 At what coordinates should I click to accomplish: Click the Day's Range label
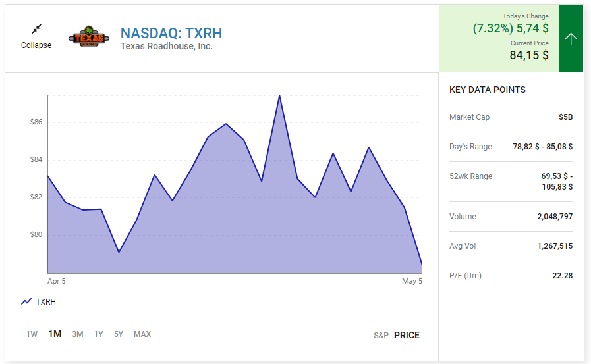click(x=470, y=147)
